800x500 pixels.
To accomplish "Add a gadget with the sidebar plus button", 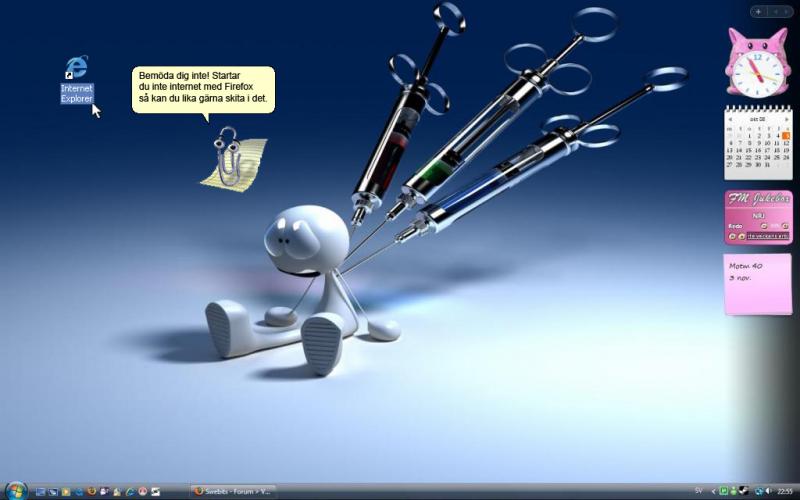I will click(758, 11).
